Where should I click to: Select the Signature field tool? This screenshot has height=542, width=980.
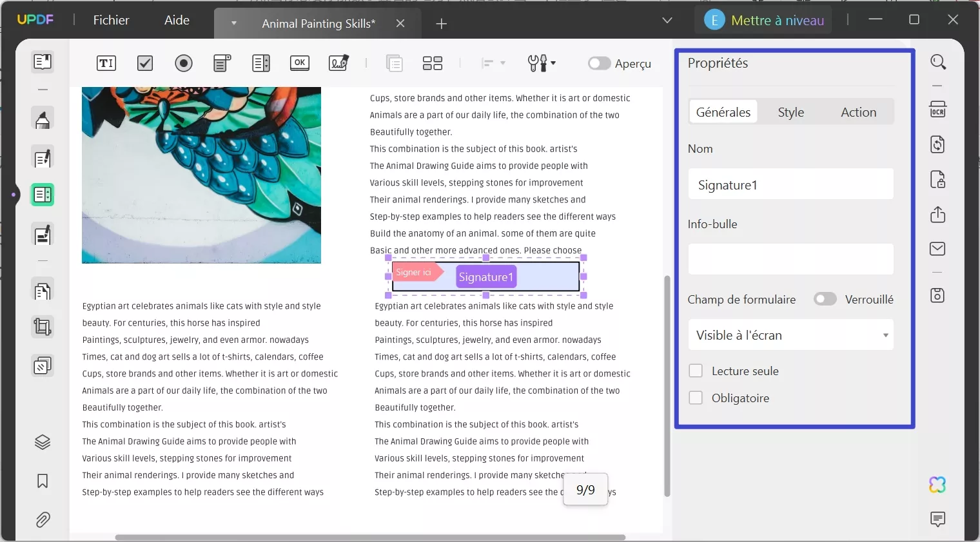pos(338,63)
